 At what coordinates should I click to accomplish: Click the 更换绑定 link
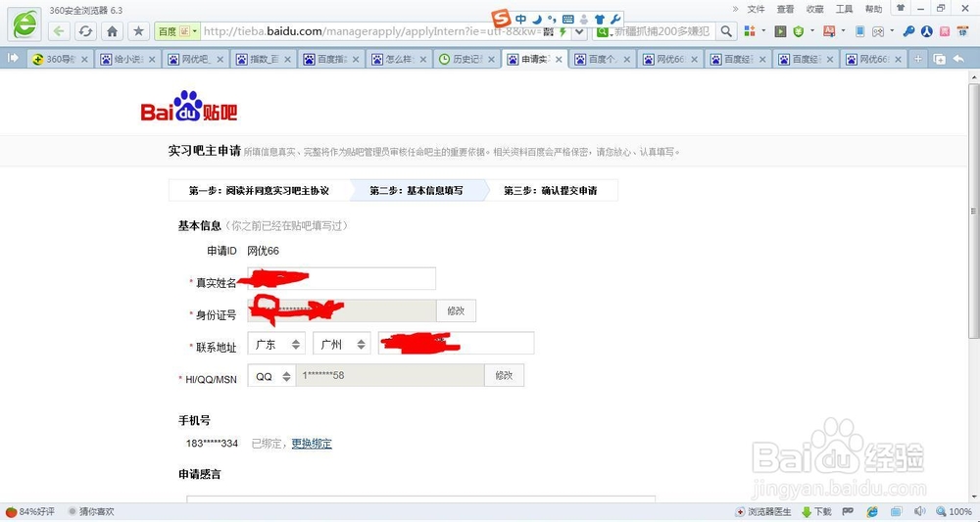(312, 444)
